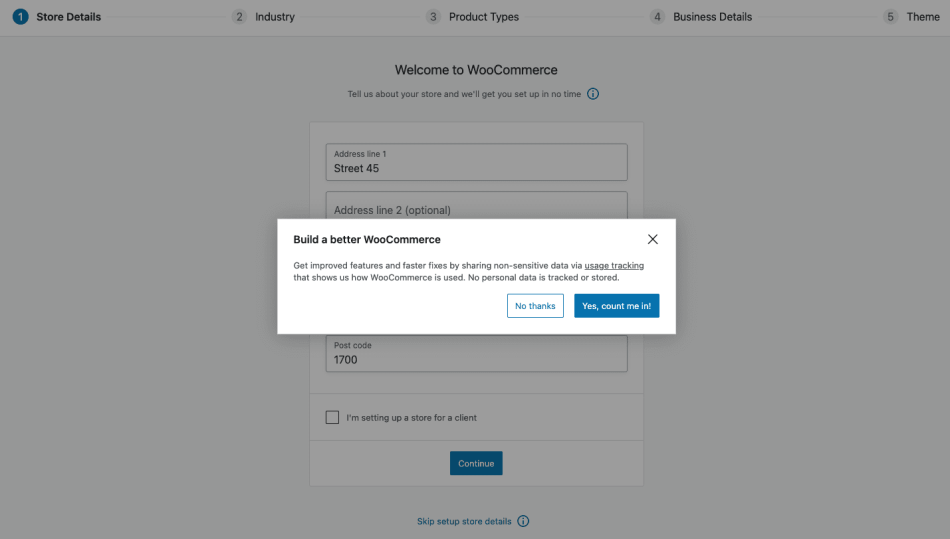The image size is (950, 539).
Task: Click the step 1 number circle
Action: point(20,16)
